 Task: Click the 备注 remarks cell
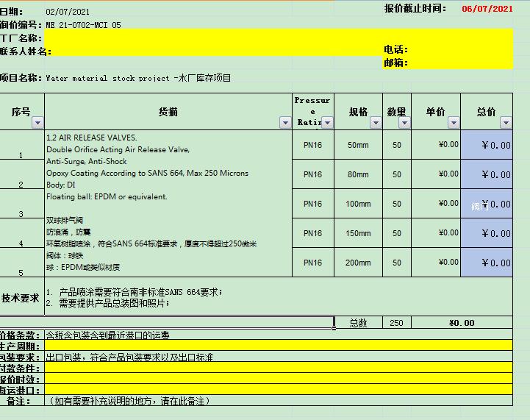278,401
